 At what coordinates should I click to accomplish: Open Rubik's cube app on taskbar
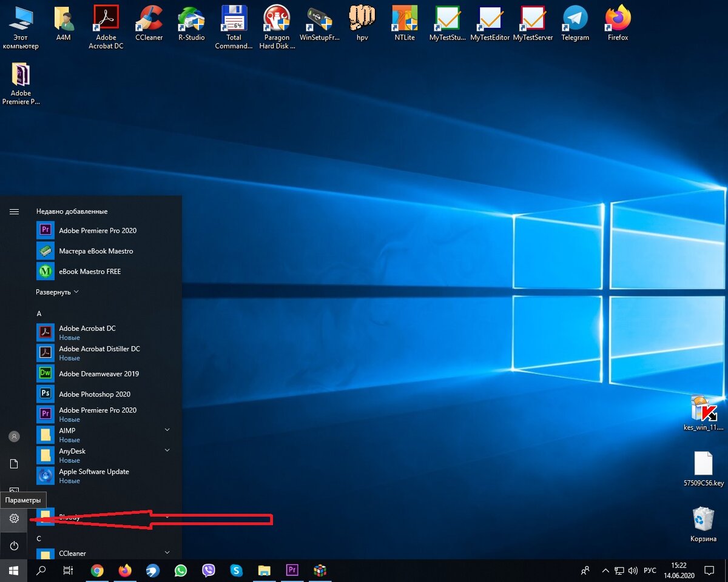coord(320,570)
